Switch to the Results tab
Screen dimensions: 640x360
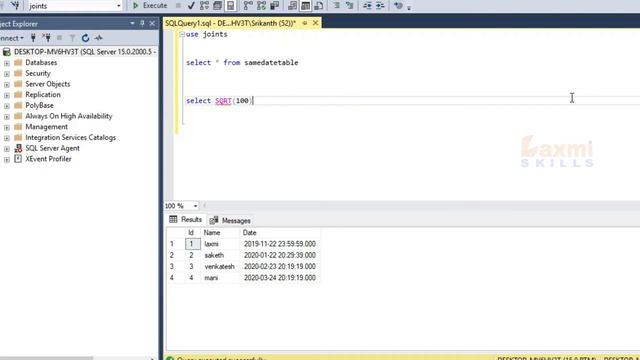point(186,220)
